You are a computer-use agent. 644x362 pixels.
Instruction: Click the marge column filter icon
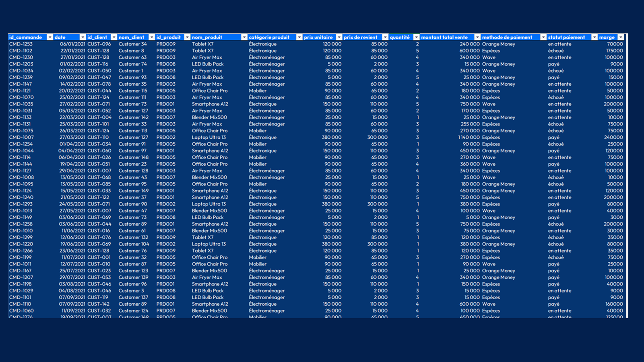tap(621, 37)
